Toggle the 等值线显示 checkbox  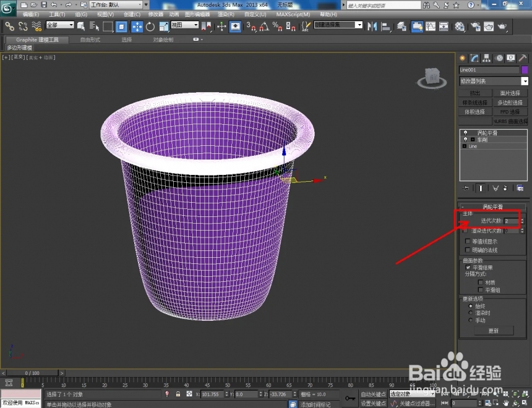[x=468, y=241]
